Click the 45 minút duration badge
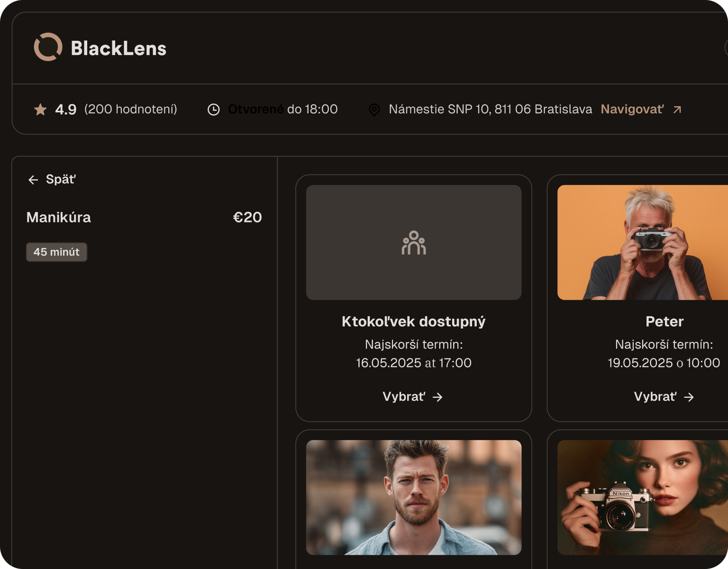The width and height of the screenshot is (728, 569). point(56,252)
